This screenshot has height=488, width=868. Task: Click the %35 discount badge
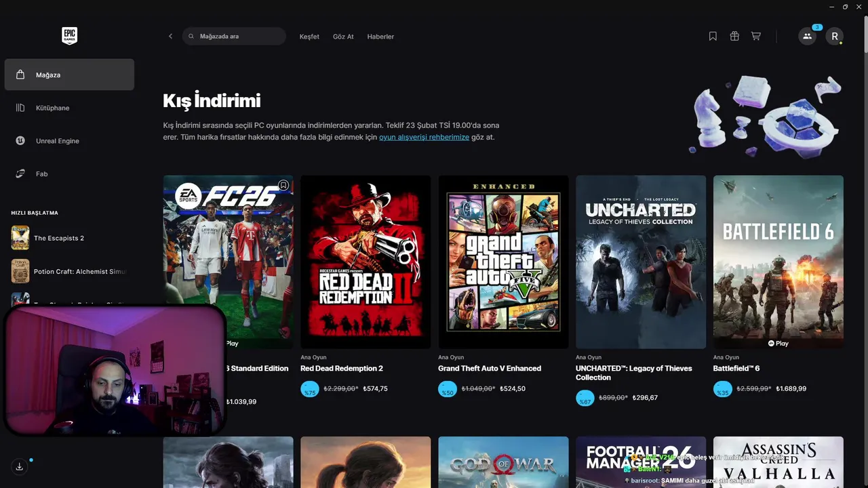pos(723,389)
